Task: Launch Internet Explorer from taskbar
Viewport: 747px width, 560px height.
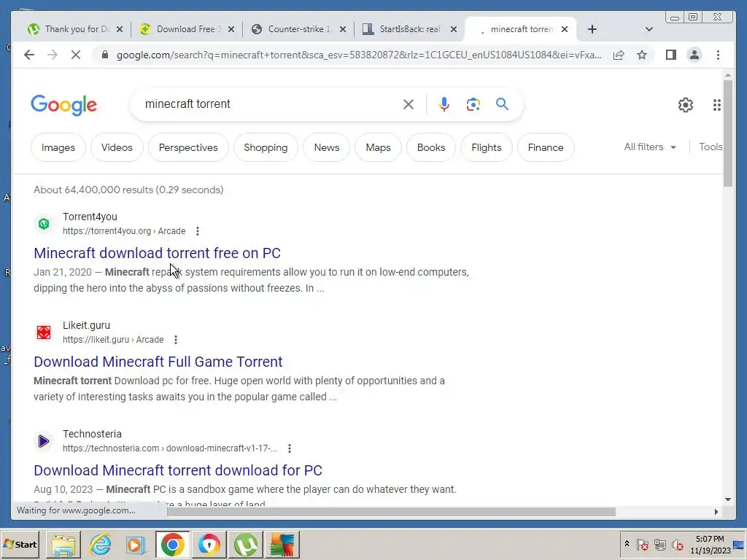Action: 101,544
